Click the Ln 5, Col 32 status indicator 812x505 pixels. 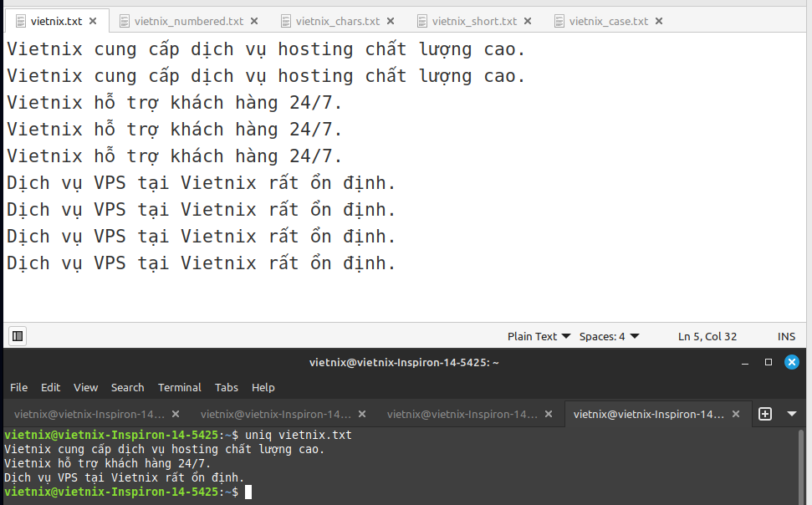pyautogui.click(x=707, y=336)
